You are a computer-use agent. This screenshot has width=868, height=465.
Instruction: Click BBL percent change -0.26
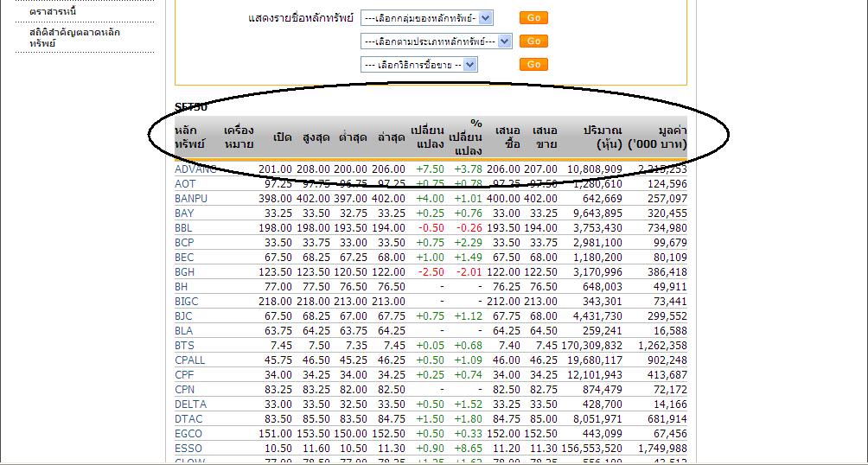coord(469,227)
